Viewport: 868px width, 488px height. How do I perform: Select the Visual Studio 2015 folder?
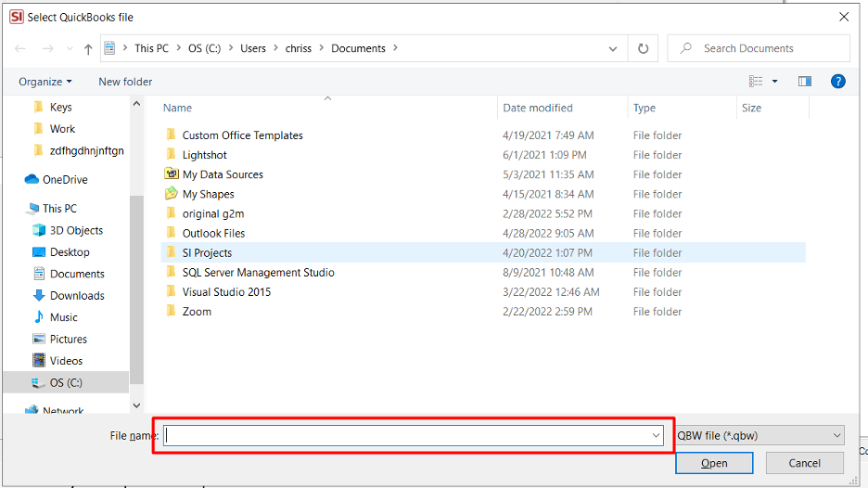pyautogui.click(x=226, y=292)
